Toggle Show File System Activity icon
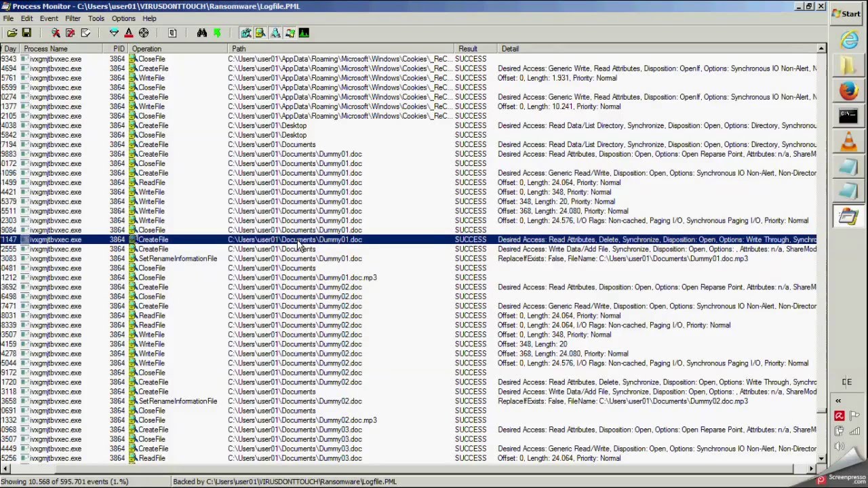868x488 pixels. [260, 33]
